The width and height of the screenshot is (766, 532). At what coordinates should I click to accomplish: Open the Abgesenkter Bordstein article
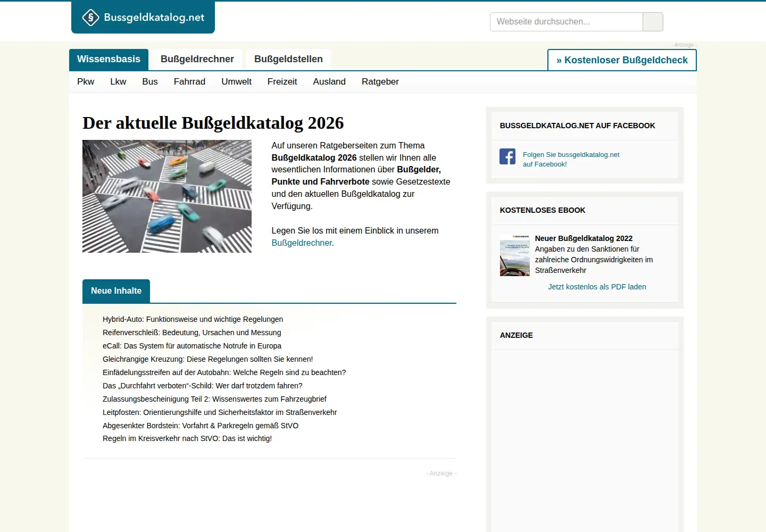click(x=201, y=426)
